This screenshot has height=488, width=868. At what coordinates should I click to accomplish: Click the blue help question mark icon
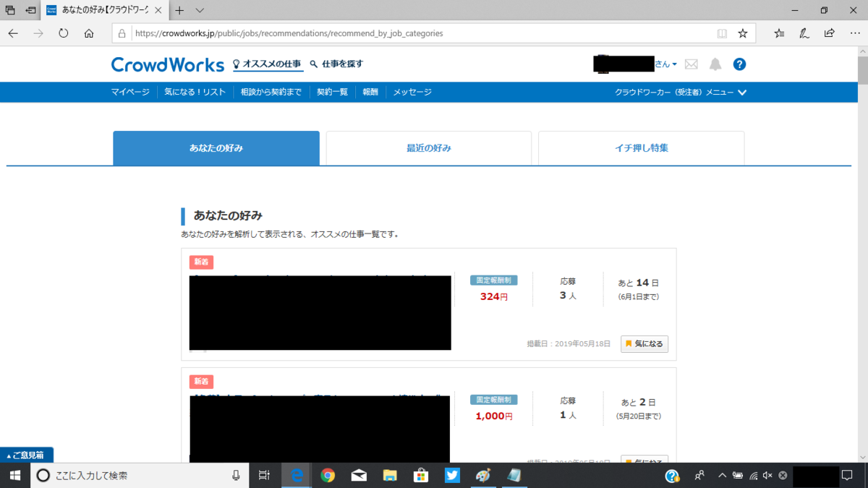739,64
